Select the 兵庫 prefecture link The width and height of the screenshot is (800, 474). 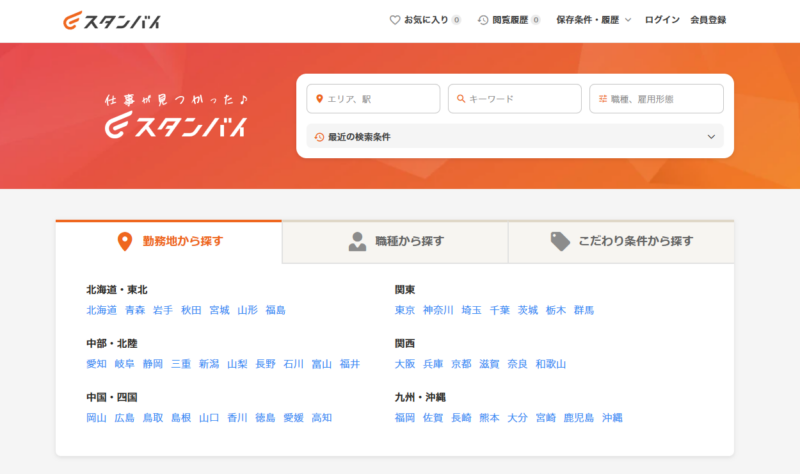[x=433, y=364]
